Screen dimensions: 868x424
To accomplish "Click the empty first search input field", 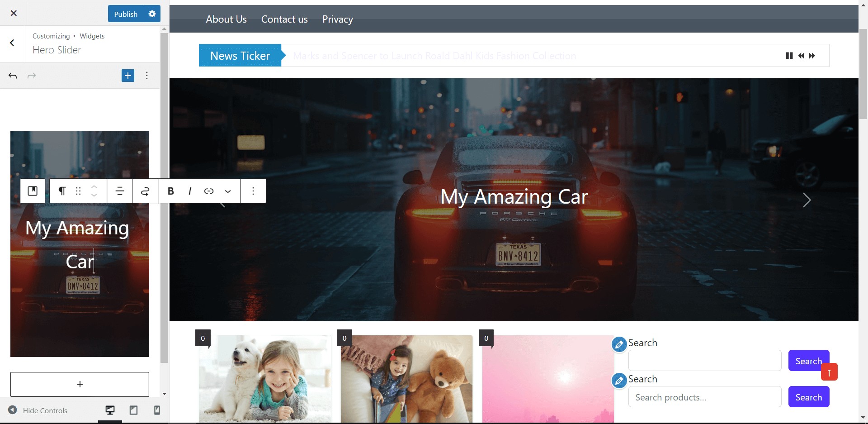I will point(705,361).
